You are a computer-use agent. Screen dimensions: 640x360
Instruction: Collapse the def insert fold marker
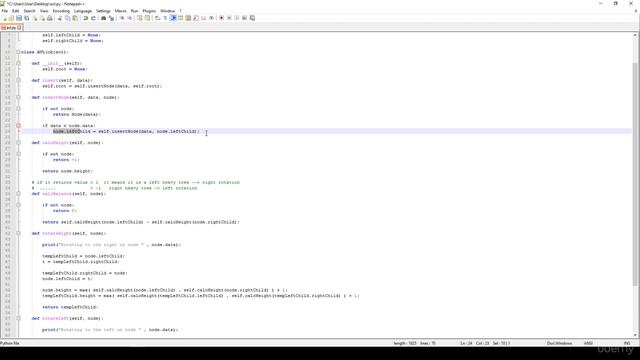coord(18,80)
